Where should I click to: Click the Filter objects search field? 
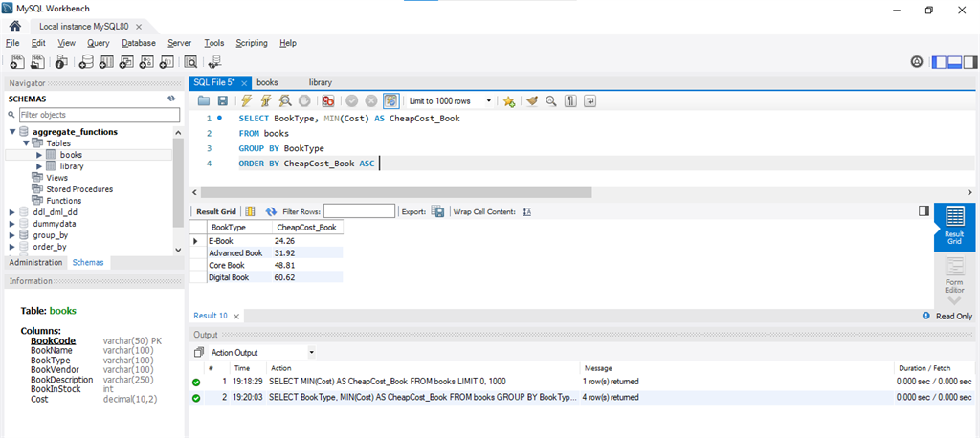point(99,115)
